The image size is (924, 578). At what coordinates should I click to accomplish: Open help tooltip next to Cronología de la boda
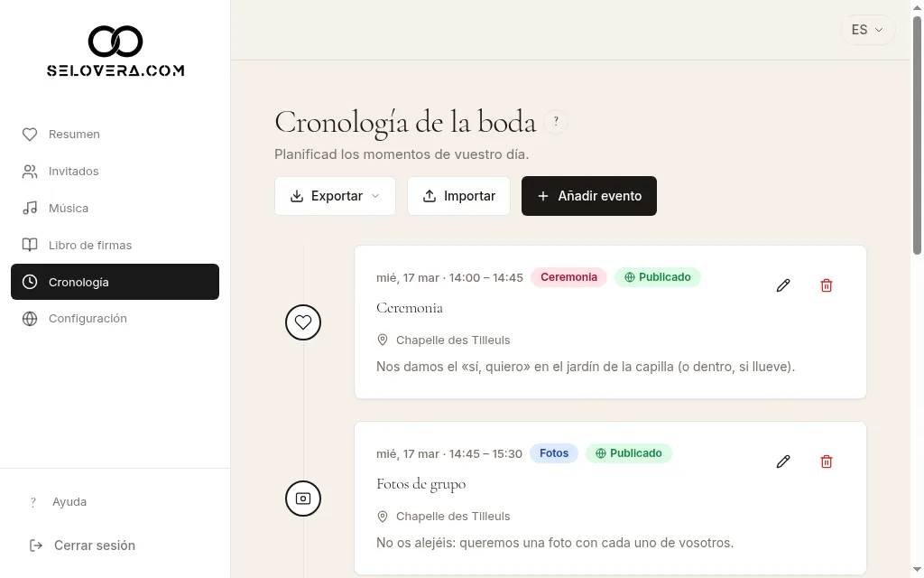(x=556, y=122)
